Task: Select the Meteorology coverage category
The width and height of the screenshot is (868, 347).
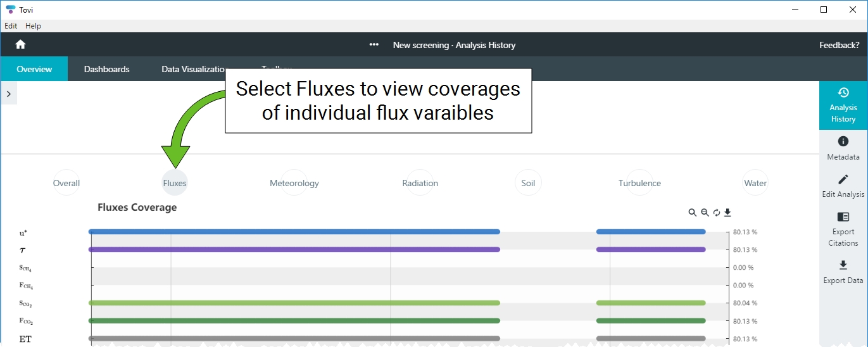Action: click(x=294, y=183)
